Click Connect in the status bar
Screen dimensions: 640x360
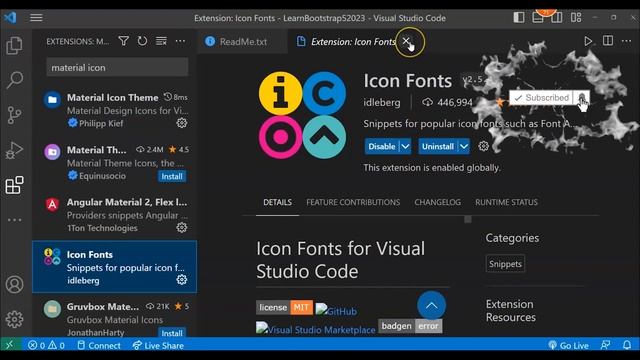pyautogui.click(x=99, y=345)
